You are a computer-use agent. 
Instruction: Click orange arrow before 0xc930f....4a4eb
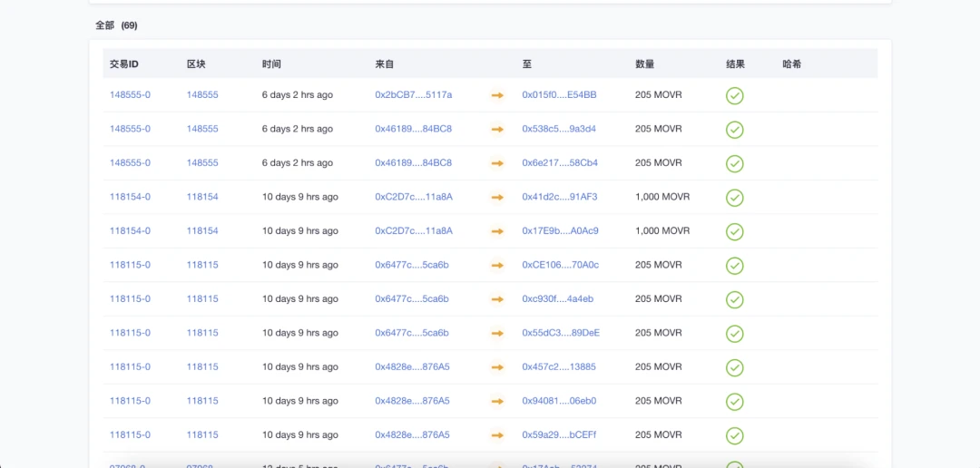point(497,299)
